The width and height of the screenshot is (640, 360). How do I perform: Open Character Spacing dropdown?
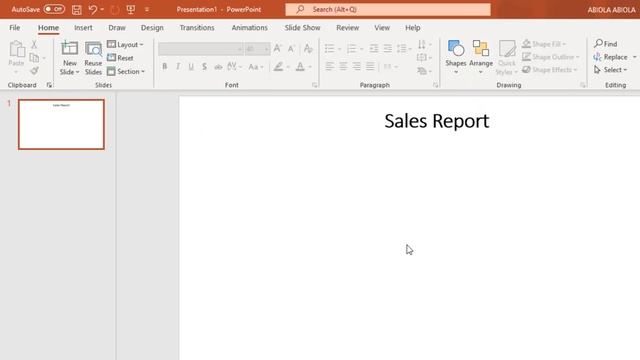click(x=234, y=67)
